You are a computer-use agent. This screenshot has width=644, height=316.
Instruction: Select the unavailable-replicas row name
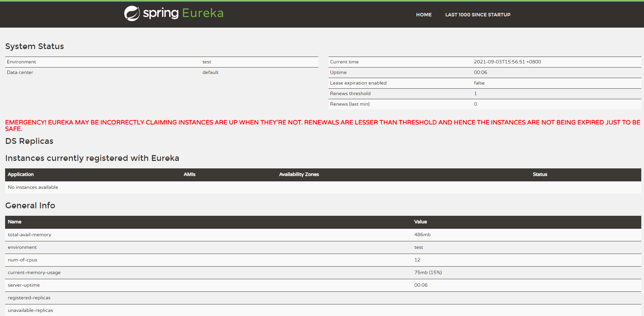point(30,310)
